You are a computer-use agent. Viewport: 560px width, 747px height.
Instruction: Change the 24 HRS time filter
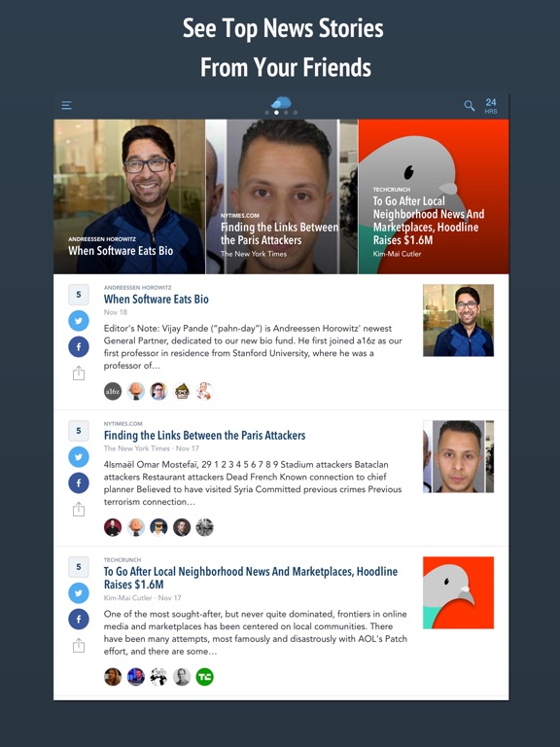(x=490, y=106)
